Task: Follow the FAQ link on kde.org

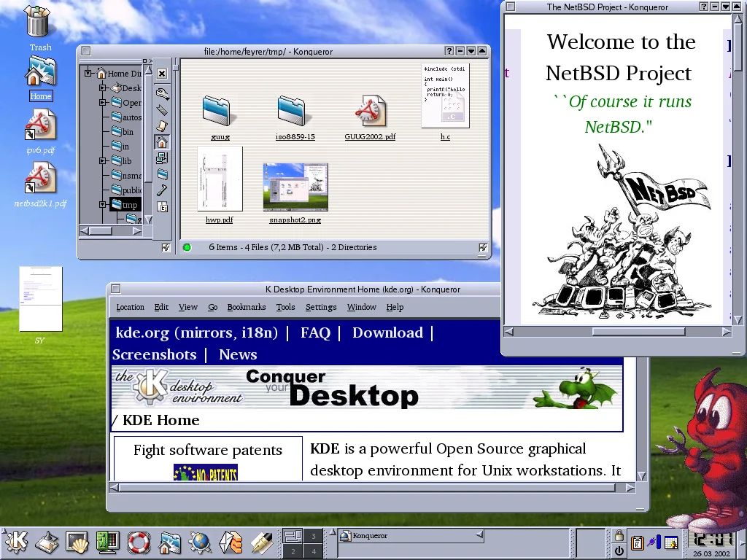Action: tap(315, 332)
